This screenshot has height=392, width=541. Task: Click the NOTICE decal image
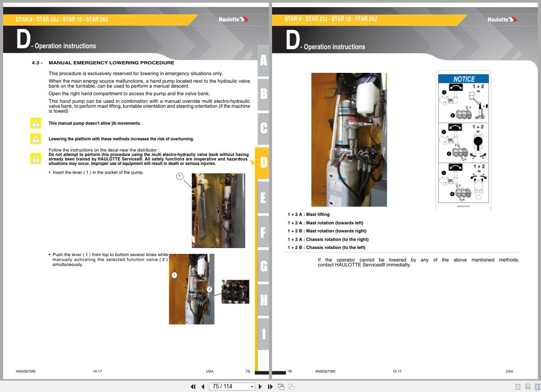464,140
